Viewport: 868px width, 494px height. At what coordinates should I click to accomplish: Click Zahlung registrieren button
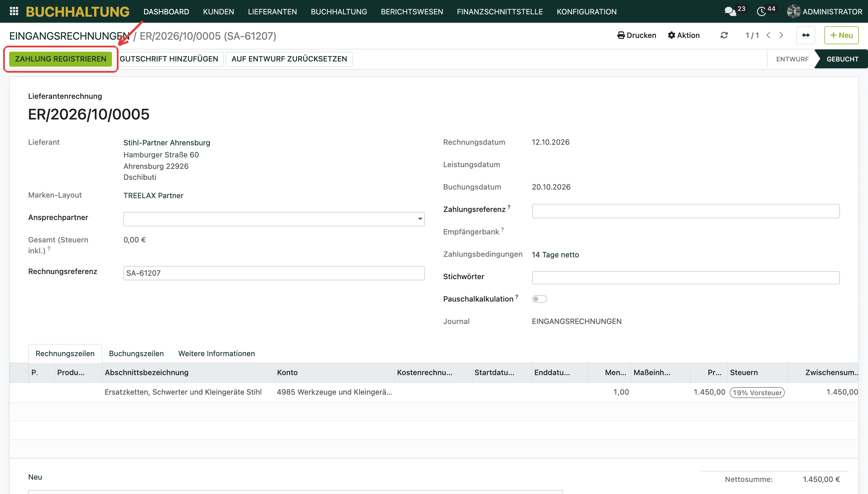point(61,59)
